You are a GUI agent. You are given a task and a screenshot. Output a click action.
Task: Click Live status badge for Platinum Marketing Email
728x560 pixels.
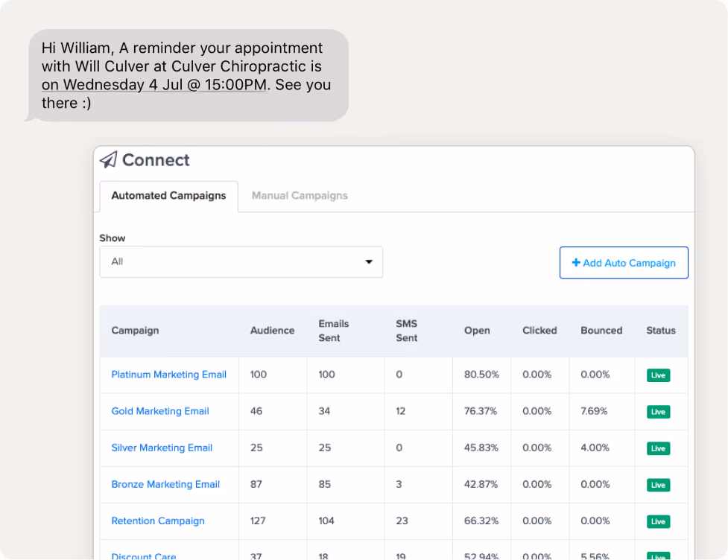659,375
